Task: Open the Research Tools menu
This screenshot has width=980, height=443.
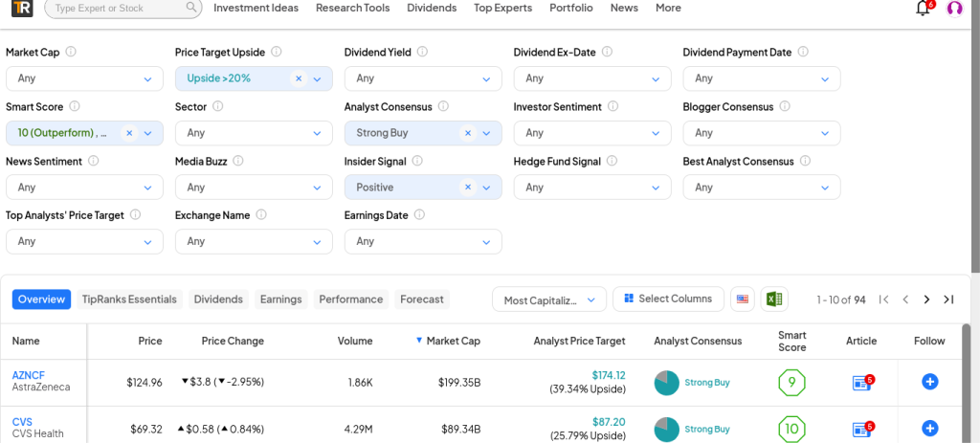Action: tap(352, 8)
